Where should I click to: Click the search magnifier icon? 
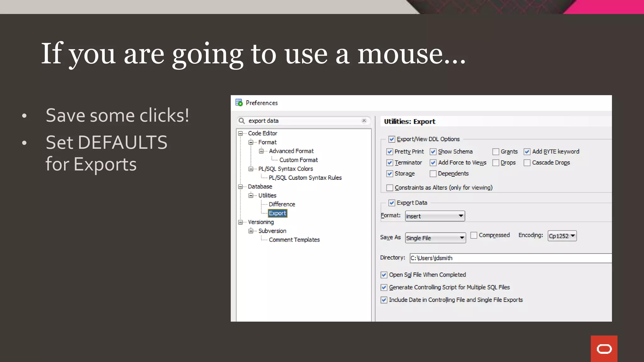click(241, 121)
